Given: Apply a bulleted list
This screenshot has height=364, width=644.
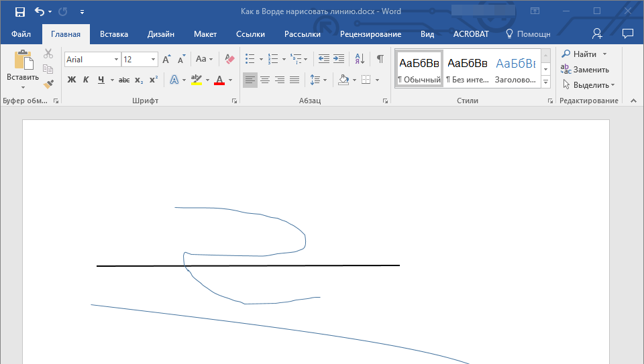Looking at the screenshot, I should click(250, 59).
